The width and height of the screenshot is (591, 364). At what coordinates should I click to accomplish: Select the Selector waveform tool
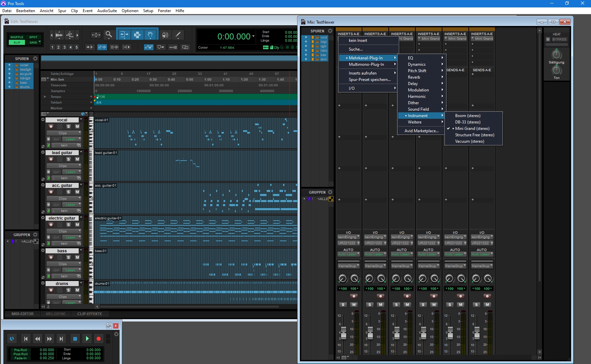click(137, 34)
